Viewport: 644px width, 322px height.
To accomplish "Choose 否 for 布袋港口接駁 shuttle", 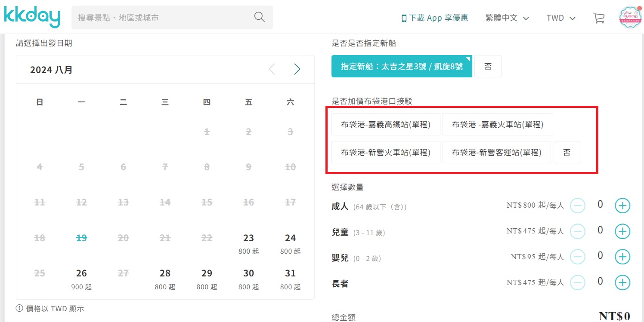I will tap(567, 152).
